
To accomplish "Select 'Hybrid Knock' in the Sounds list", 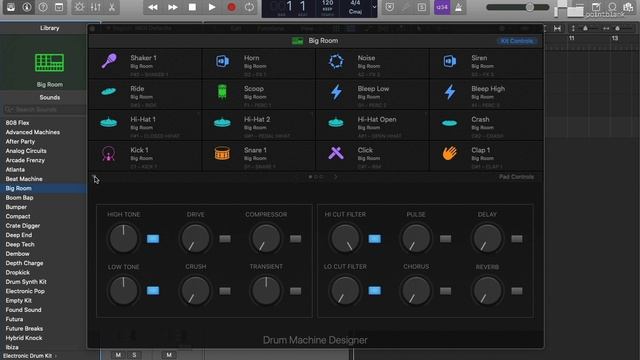I will (x=24, y=338).
